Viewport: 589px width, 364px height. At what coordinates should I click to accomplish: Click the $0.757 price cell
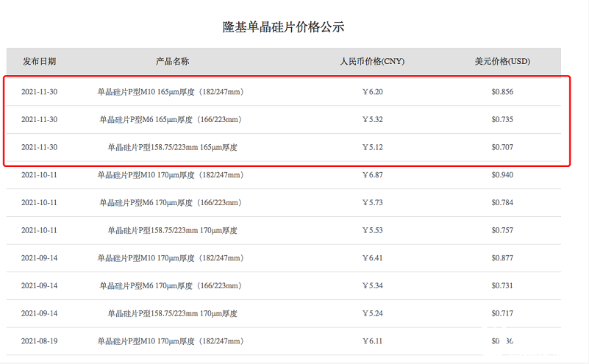click(502, 231)
